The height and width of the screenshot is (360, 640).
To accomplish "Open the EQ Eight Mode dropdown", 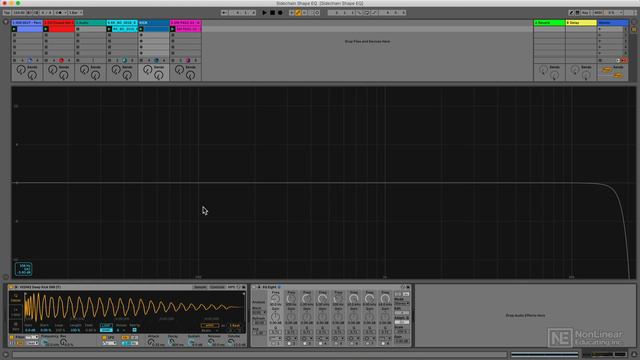I will pos(402,304).
